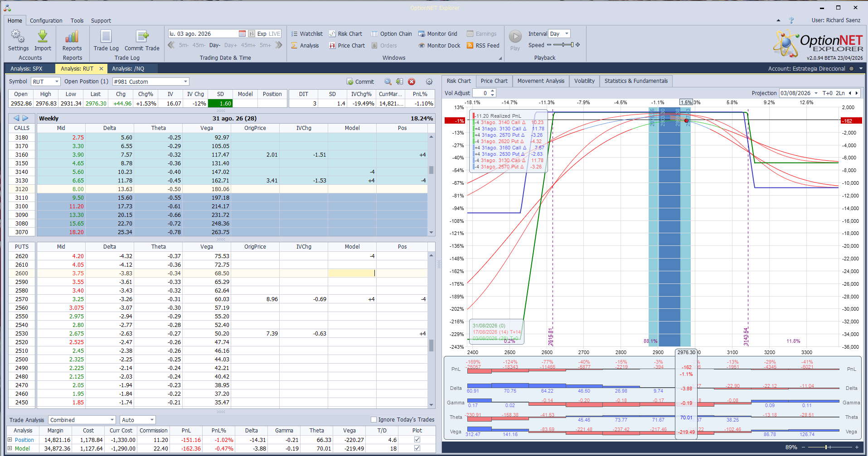This screenshot has width=868, height=456.
Task: Toggle the Exp expiration button
Action: pos(262,34)
